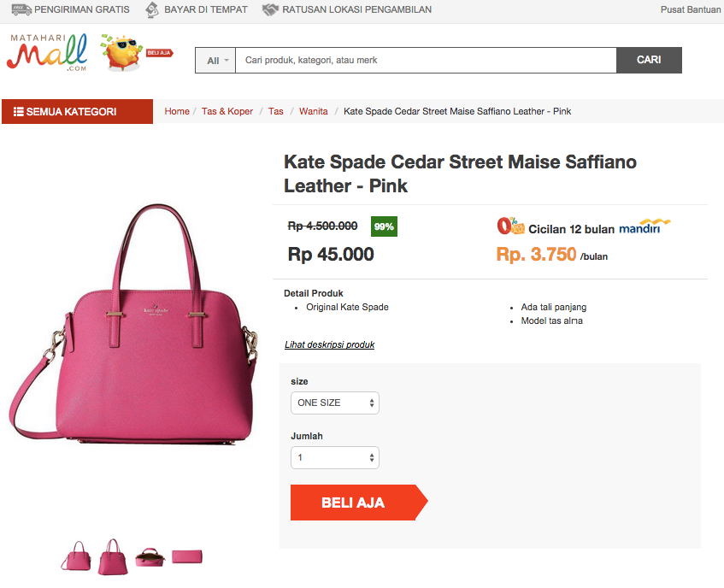The height and width of the screenshot is (588, 724).
Task: Open the Semua Kategori menu
Action: point(77,111)
